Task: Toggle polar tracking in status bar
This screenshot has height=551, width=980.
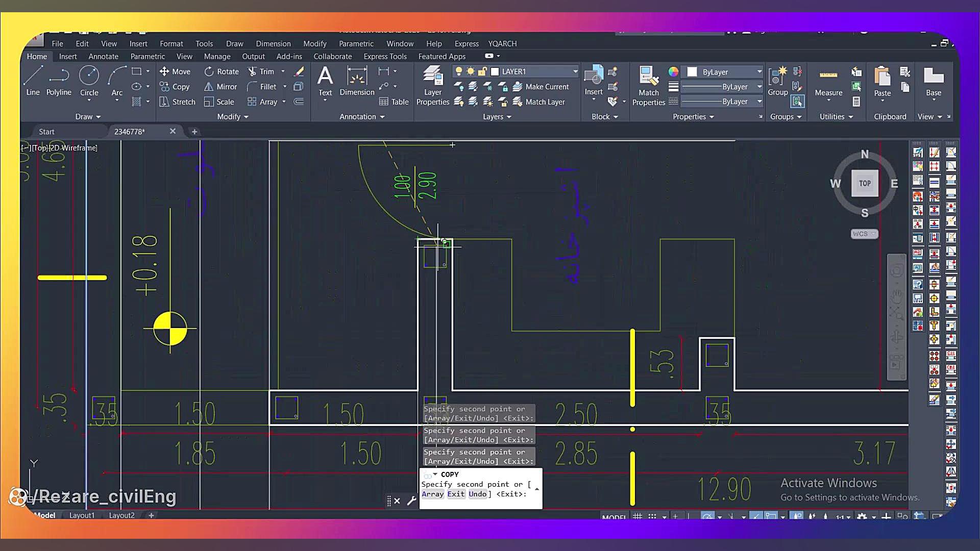Action: tap(707, 516)
